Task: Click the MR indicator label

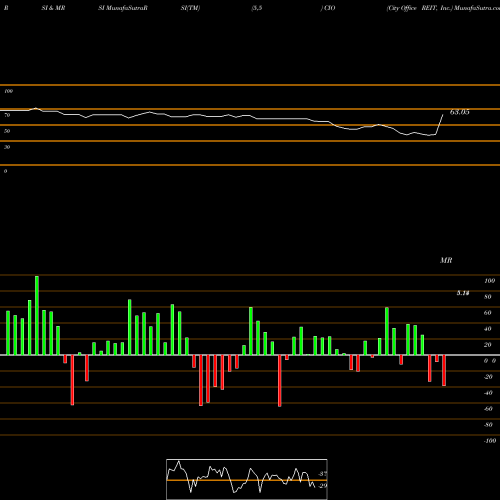Action: click(x=446, y=260)
